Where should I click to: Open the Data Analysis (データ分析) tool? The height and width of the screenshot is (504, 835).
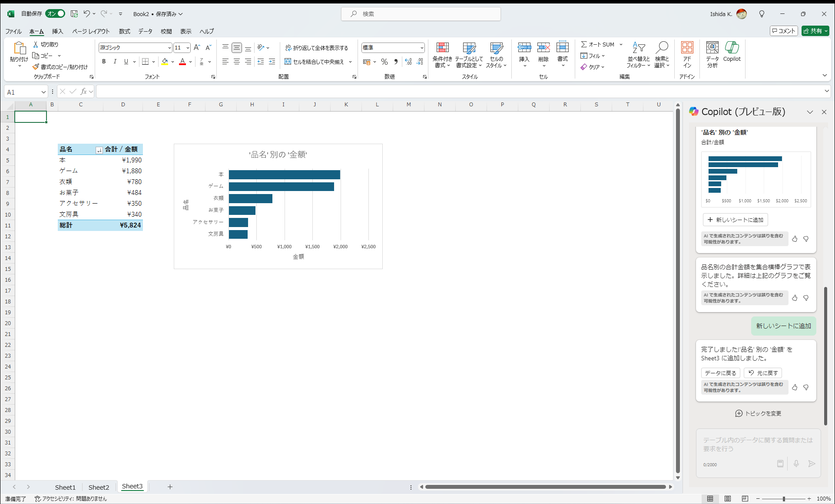(x=712, y=48)
